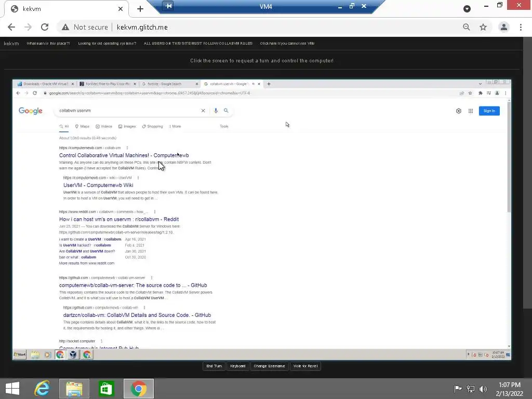Open a new tab next to kekvm tab

click(x=140, y=9)
